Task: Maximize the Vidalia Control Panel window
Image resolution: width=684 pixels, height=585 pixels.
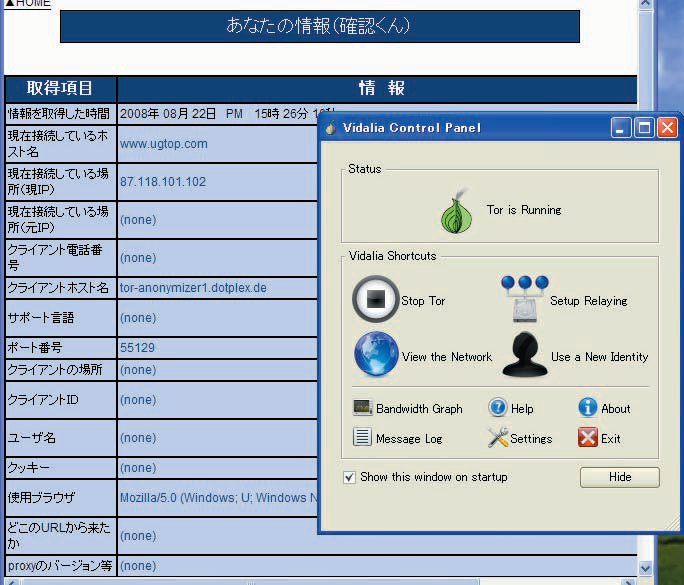Action: point(644,128)
